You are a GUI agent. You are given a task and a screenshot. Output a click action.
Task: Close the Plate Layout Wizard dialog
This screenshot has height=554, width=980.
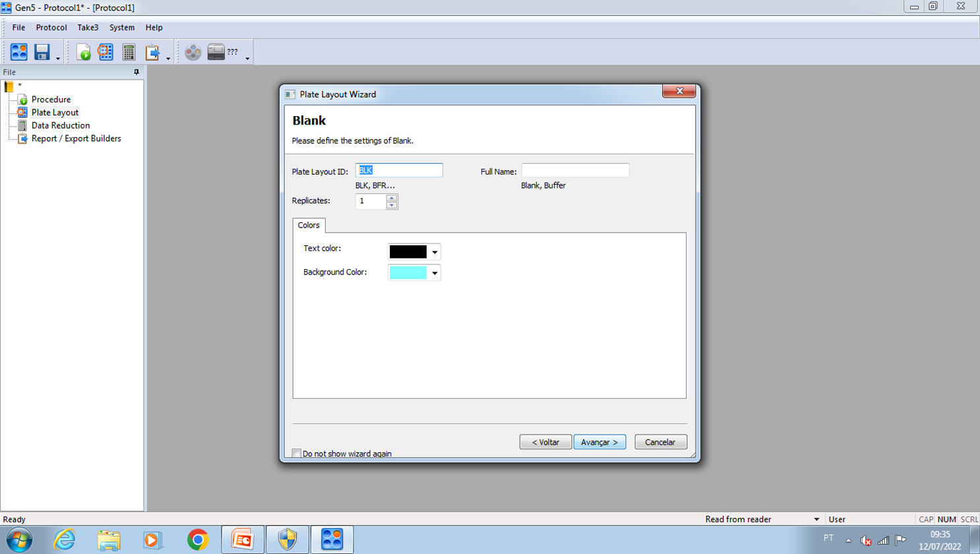point(679,91)
